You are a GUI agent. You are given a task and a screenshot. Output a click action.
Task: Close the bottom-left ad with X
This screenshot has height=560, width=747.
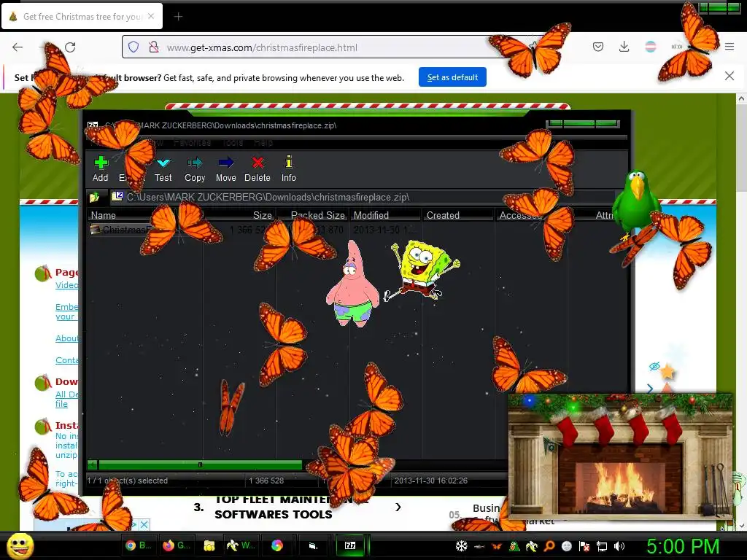pos(144,525)
